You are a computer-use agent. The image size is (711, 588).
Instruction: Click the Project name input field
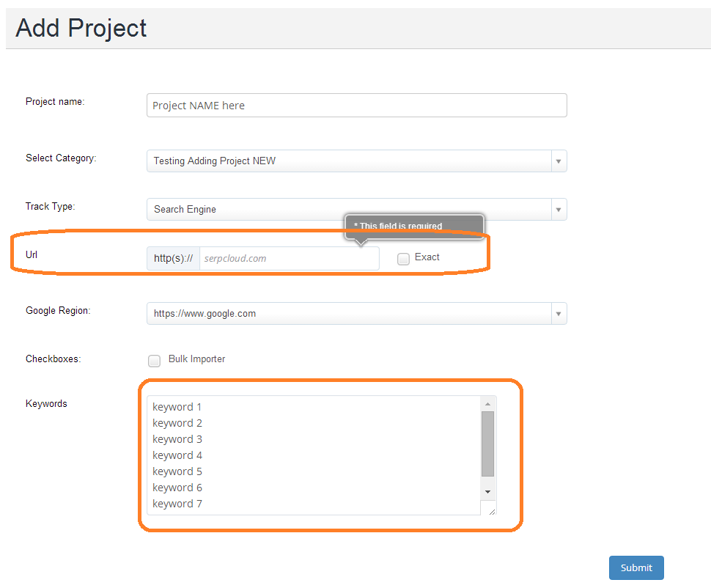point(356,106)
